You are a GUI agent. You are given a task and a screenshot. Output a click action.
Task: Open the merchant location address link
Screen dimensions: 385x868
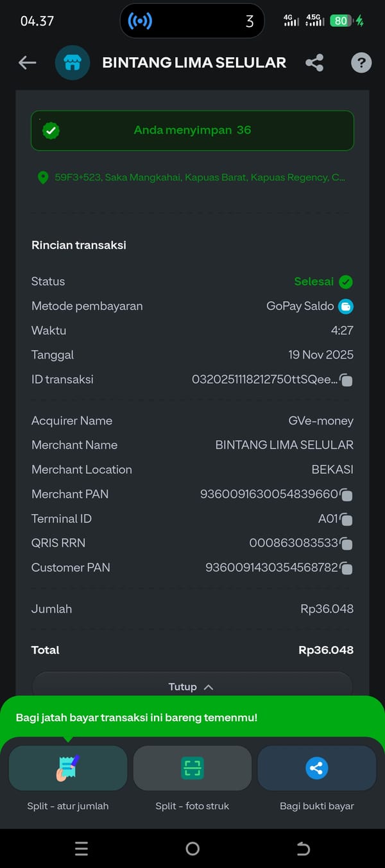point(199,178)
